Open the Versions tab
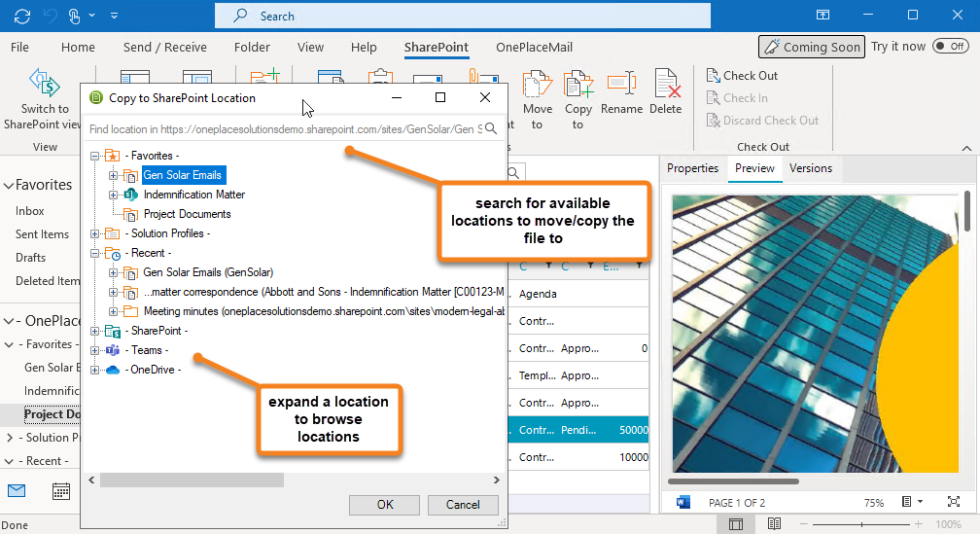The height and width of the screenshot is (534, 980). pyautogui.click(x=811, y=168)
